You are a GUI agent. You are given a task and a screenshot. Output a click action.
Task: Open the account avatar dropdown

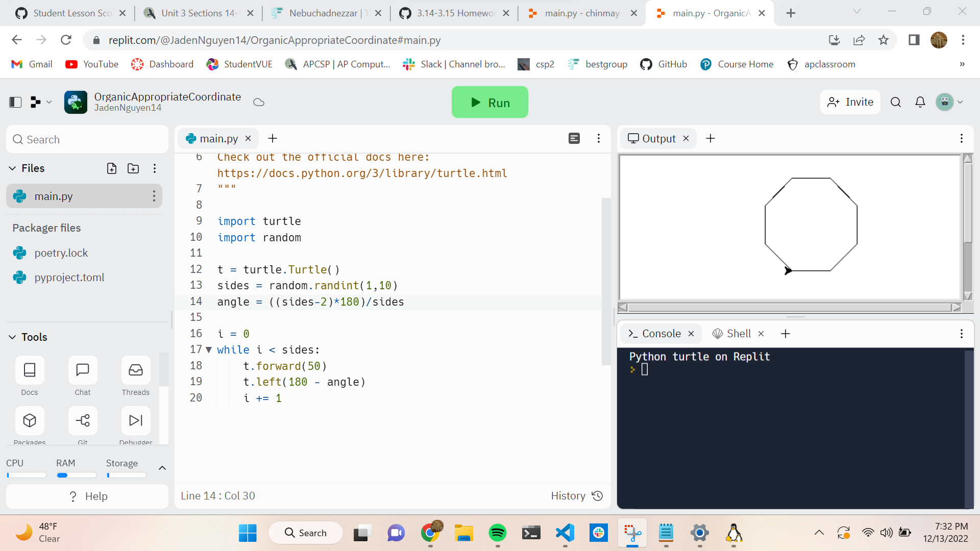(949, 102)
